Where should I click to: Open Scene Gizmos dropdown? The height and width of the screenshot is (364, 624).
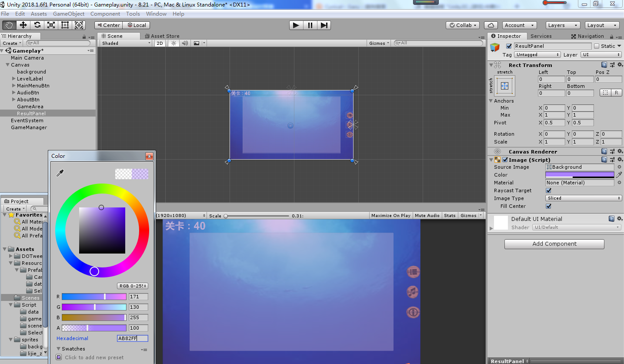(x=379, y=43)
